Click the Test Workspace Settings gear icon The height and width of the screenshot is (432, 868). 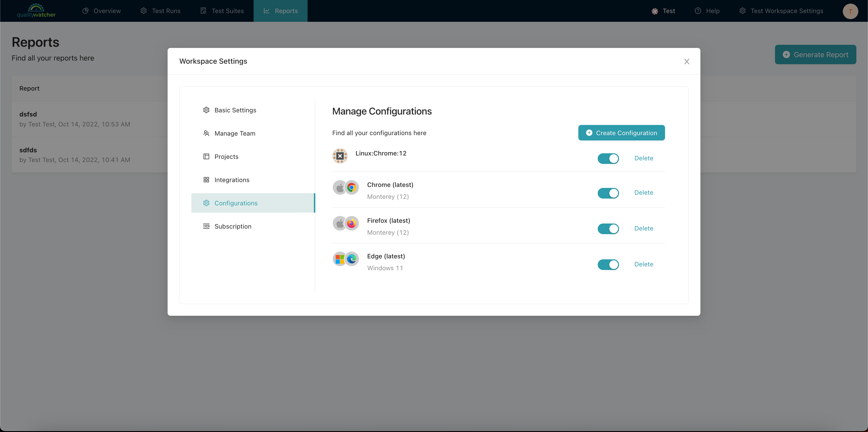coord(742,11)
